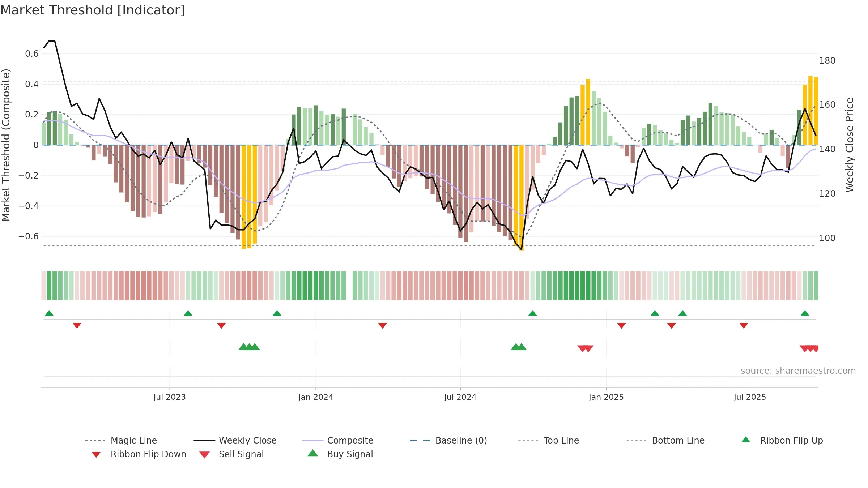Click the Jan 2024 x-axis label
Viewport: 868px width, 488px height.
316,397
